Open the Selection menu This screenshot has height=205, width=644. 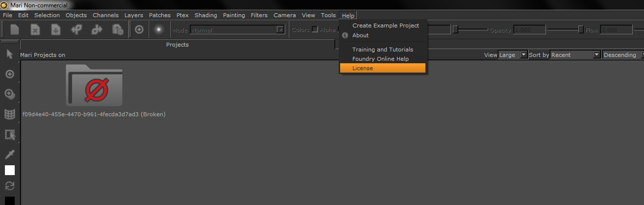[47, 15]
